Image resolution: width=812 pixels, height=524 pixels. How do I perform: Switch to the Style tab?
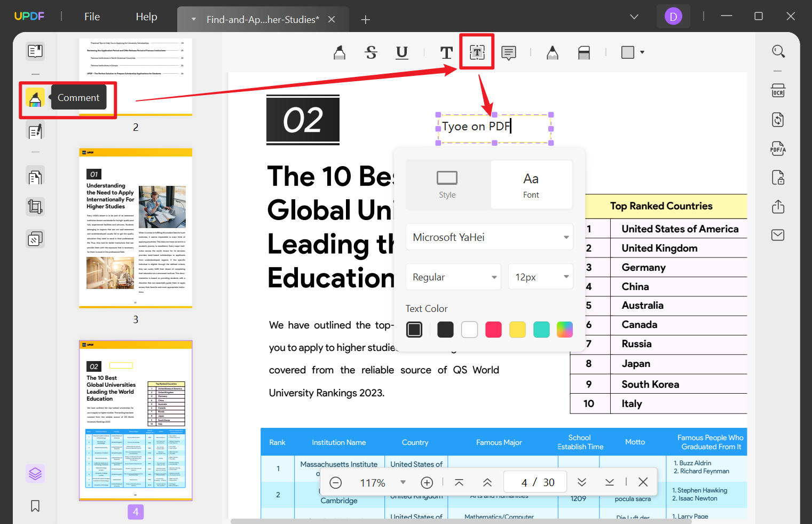(x=447, y=185)
